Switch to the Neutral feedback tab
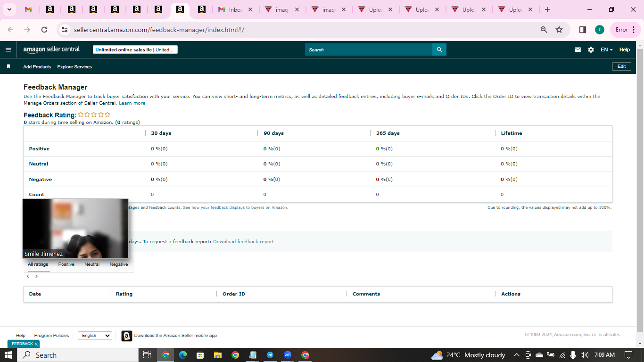The width and height of the screenshot is (644, 362). click(92, 264)
